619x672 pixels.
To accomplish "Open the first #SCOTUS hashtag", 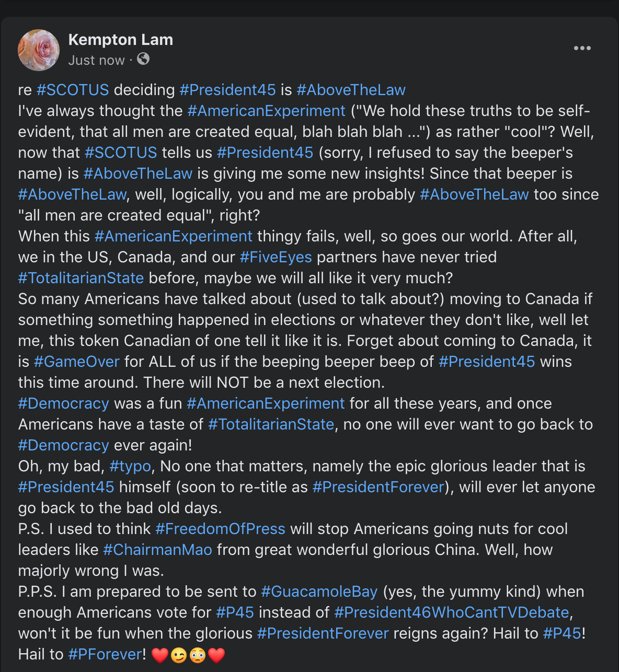I will pos(73,90).
